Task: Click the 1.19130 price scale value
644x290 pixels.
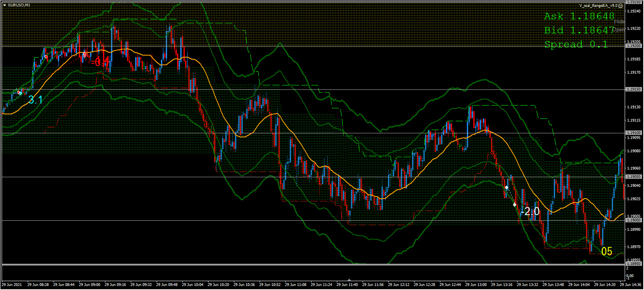Action: (x=634, y=107)
